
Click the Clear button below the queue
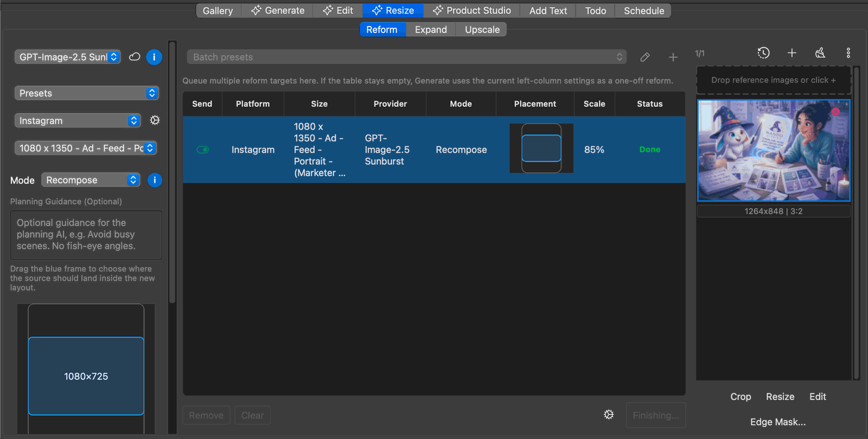tap(253, 415)
